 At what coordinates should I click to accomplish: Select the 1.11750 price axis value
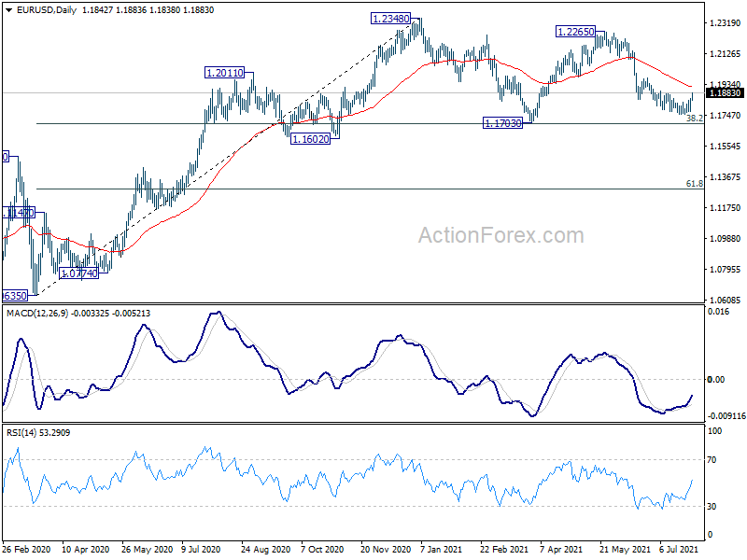(x=726, y=207)
